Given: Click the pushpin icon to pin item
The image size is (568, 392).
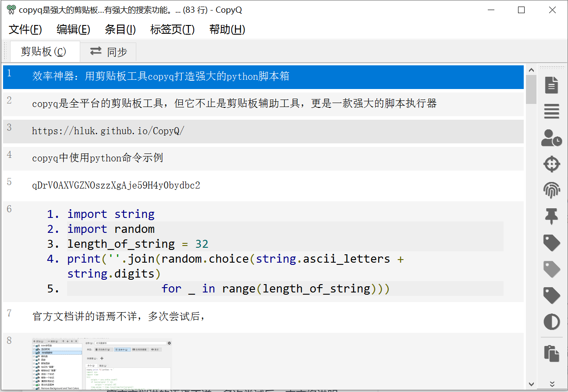Looking at the screenshot, I should pos(551,216).
